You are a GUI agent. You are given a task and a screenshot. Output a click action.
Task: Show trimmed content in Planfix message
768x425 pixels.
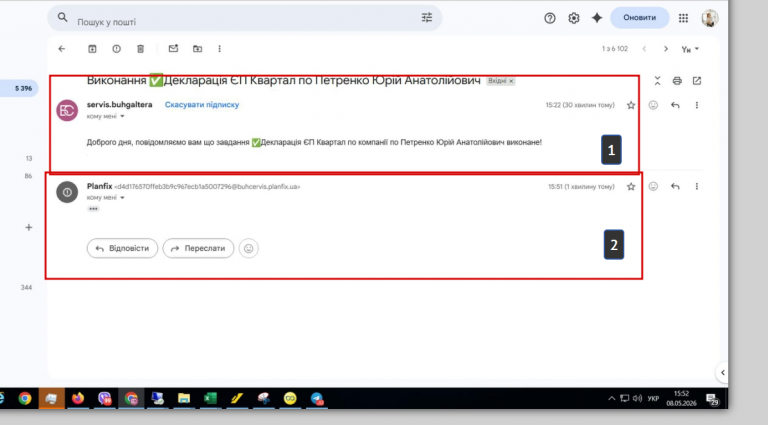click(x=93, y=209)
